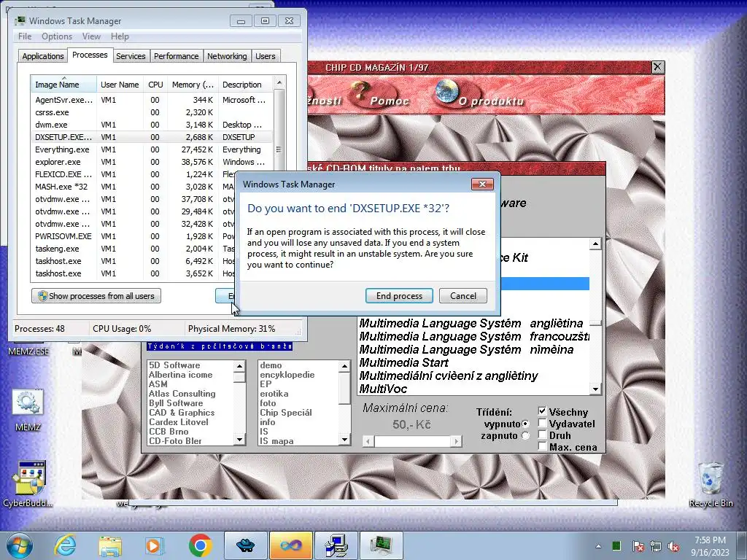This screenshot has width=747, height=560.
Task: Click the Pomoc question mark icon
Action: 360,93
